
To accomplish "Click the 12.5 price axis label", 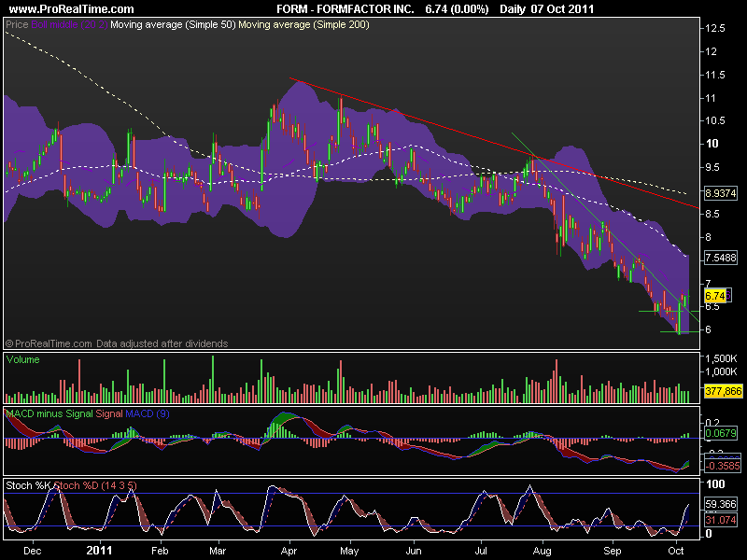I will pyautogui.click(x=714, y=28).
